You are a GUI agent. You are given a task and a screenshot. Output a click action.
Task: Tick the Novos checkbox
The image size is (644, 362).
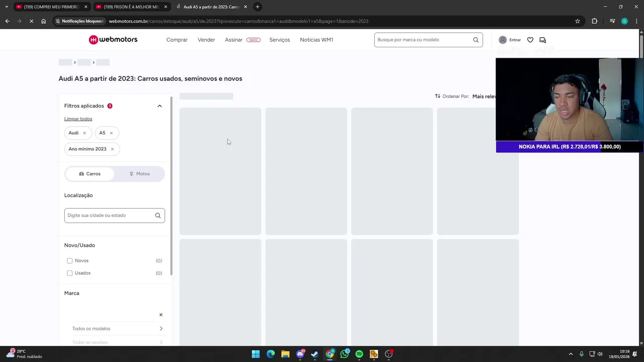point(69,260)
